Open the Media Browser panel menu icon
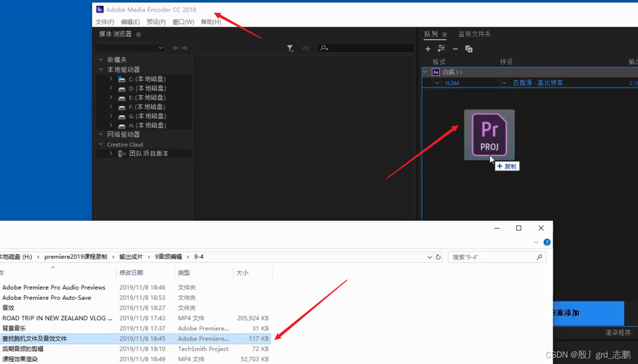The width and height of the screenshot is (638, 364). click(x=138, y=34)
